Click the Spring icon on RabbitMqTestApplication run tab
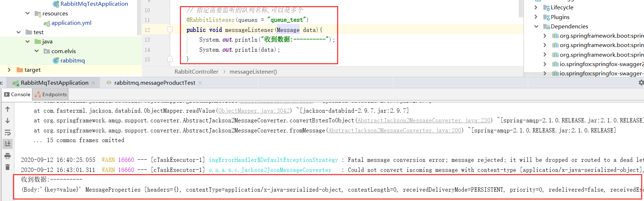644x201 pixels. tap(15, 83)
